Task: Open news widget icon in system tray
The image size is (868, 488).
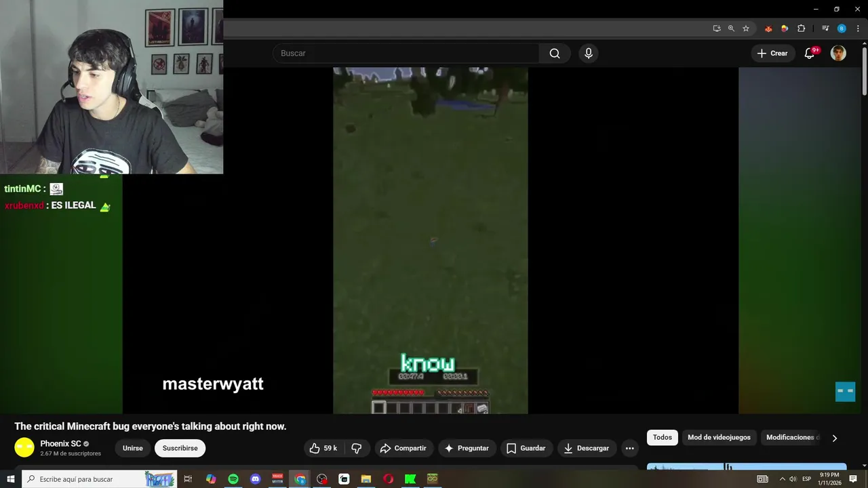Action: [x=763, y=479]
